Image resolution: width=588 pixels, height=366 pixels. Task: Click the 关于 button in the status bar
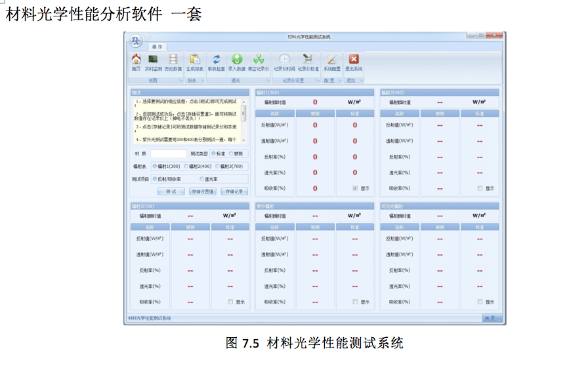(492, 318)
